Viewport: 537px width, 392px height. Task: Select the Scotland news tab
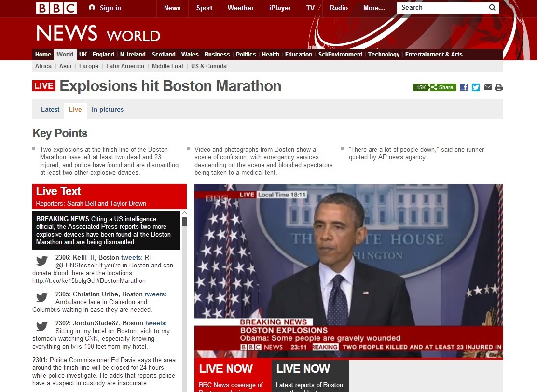coord(164,55)
